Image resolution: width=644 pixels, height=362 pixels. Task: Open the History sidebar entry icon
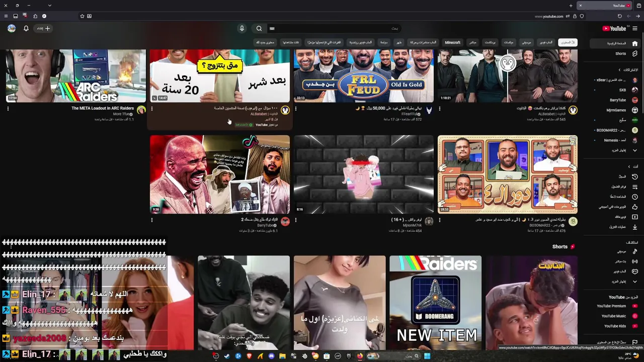(x=635, y=176)
